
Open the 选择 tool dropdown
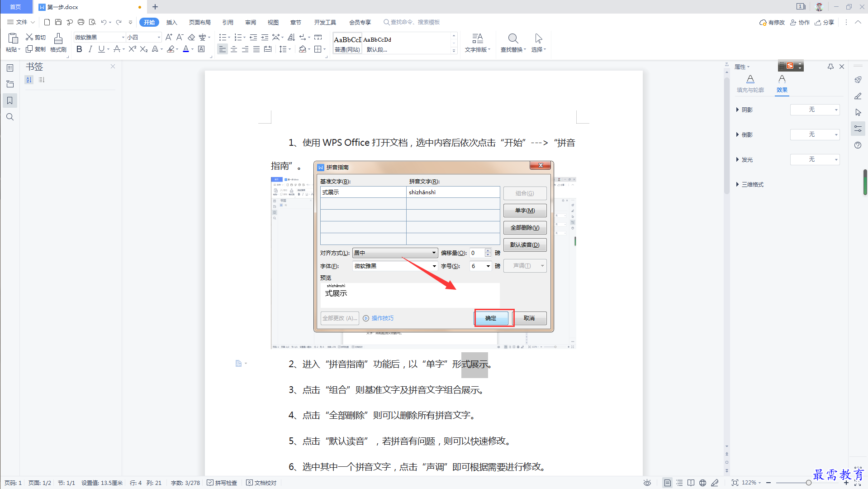coord(538,43)
